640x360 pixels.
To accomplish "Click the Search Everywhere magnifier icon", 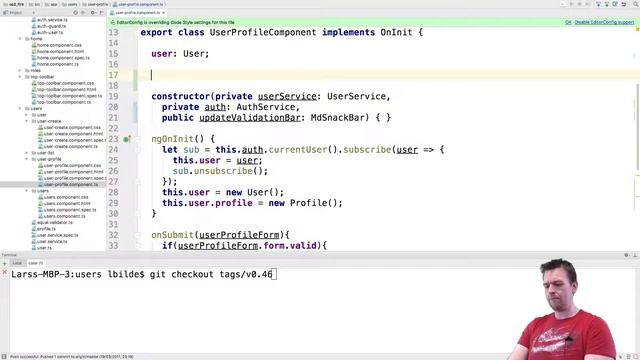I will [636, 4].
